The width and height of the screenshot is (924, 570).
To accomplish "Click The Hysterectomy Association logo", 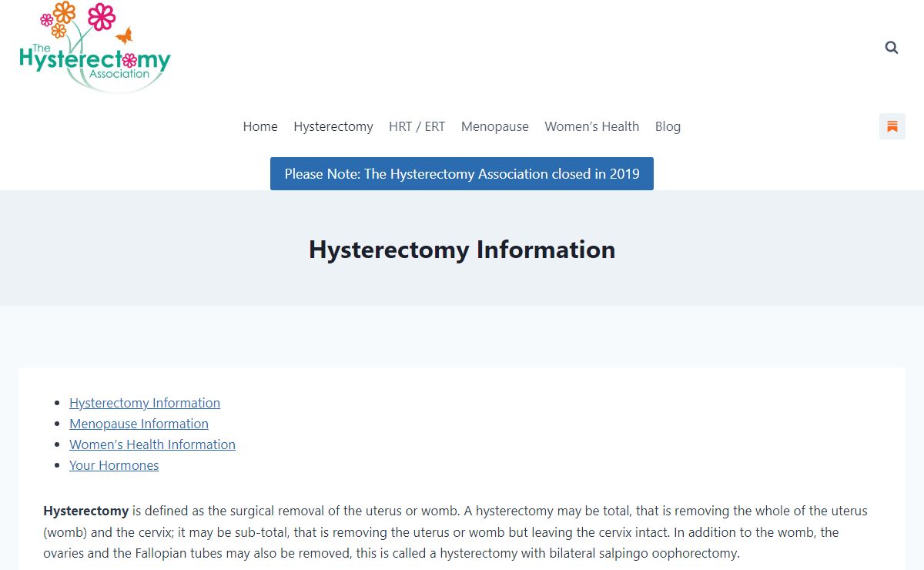I will point(95,48).
